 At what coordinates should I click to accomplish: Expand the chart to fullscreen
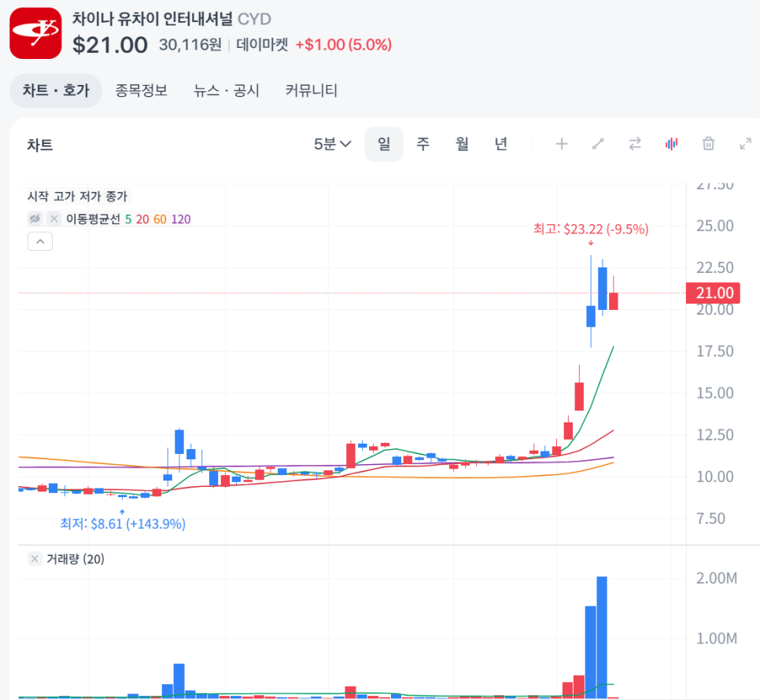pyautogui.click(x=745, y=144)
